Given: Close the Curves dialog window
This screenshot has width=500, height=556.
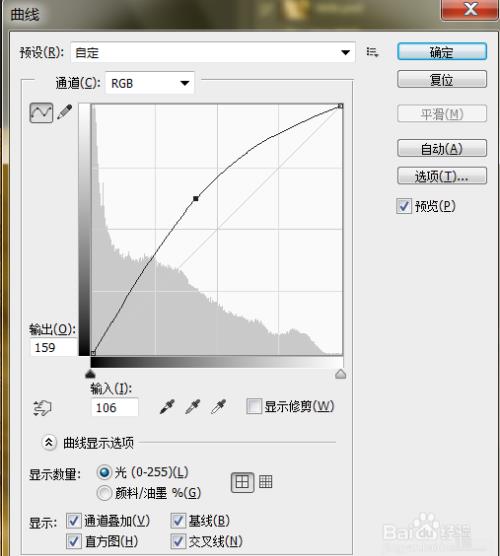Looking at the screenshot, I should (470, 9).
